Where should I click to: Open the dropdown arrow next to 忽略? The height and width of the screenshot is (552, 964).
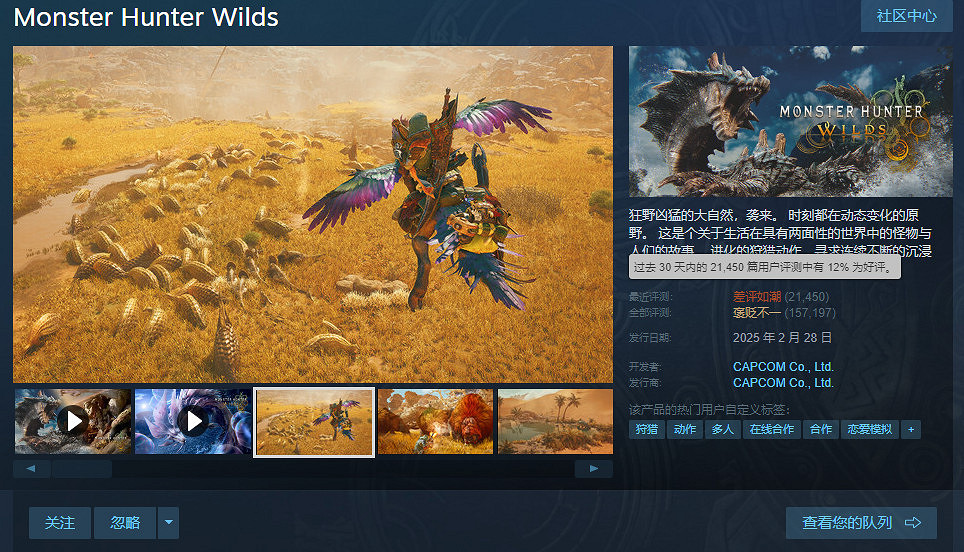click(168, 522)
